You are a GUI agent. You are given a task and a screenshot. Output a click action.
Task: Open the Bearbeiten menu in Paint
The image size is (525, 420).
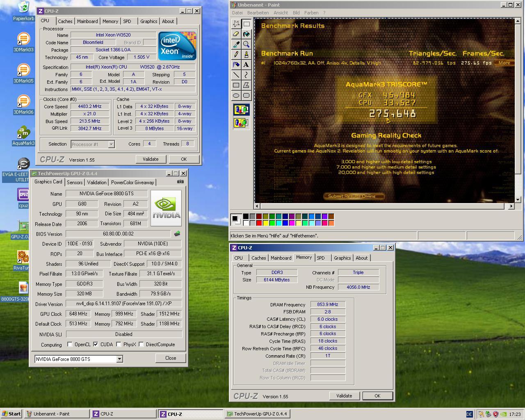258,13
